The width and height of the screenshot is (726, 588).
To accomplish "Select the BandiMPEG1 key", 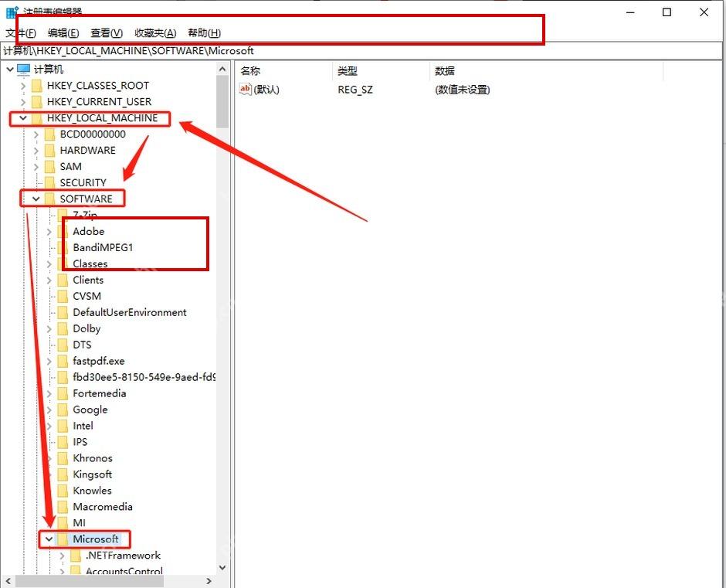I will [103, 247].
